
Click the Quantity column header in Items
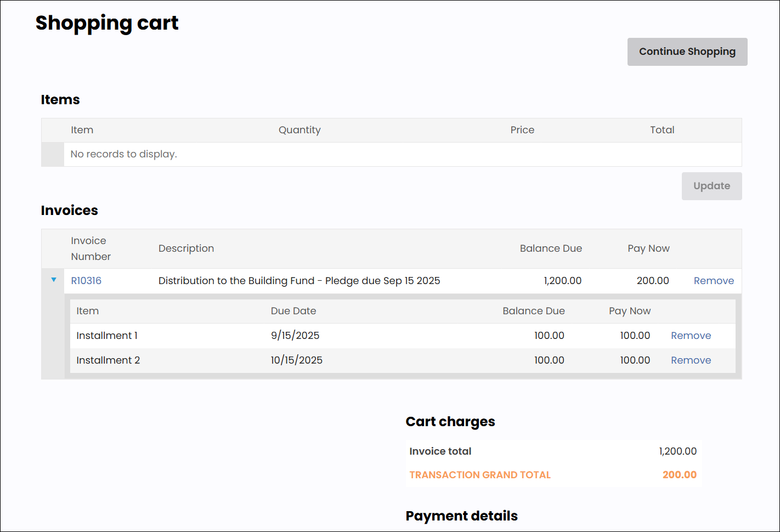click(x=299, y=130)
